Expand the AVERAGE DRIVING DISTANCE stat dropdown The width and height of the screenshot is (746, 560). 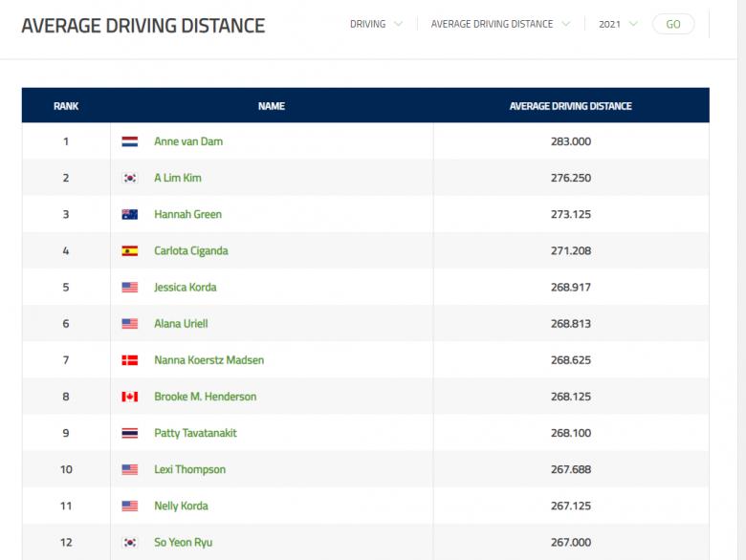click(x=500, y=24)
